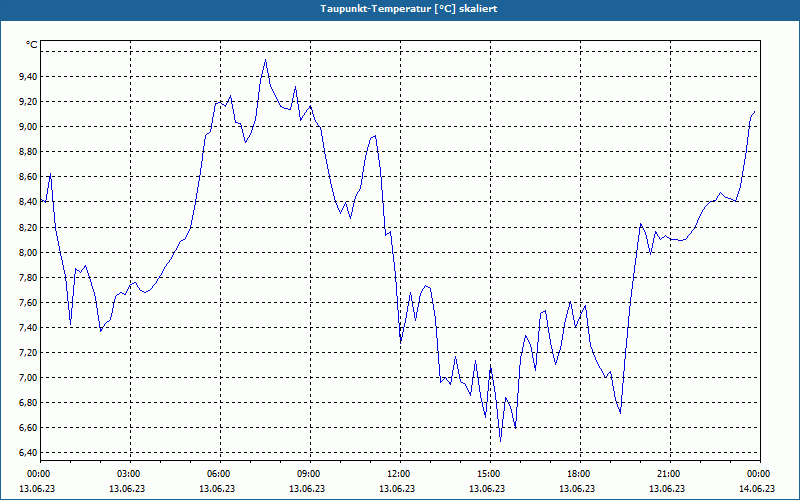Select the 8,60 y-axis value
The width and height of the screenshot is (800, 500).
(28, 177)
